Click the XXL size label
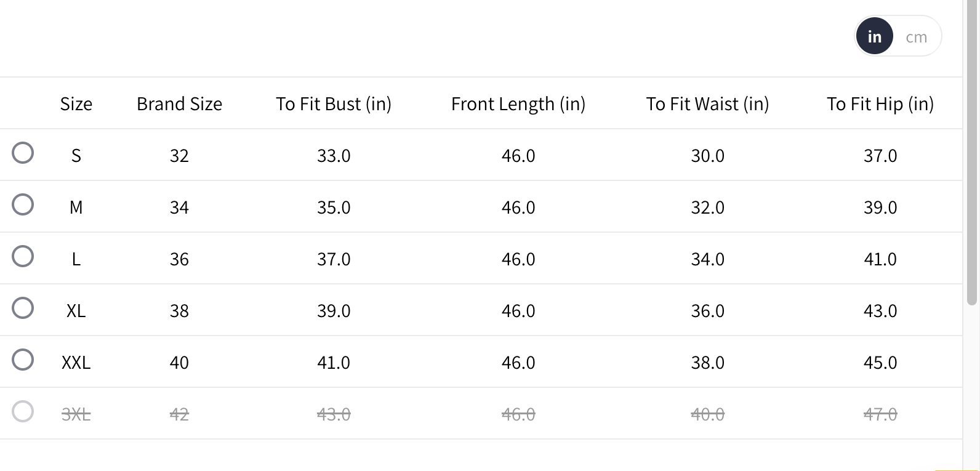The width and height of the screenshot is (980, 471). (x=76, y=363)
